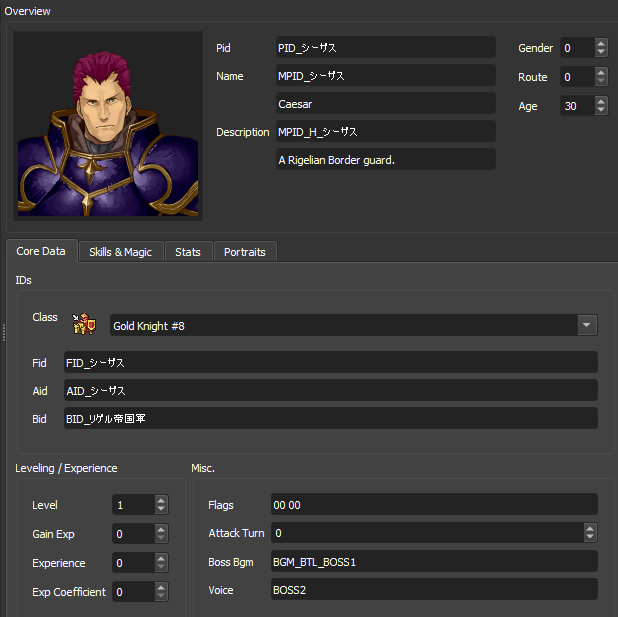Decrease the Exp Coefficient value
This screenshot has width=618, height=617.
coord(161,596)
